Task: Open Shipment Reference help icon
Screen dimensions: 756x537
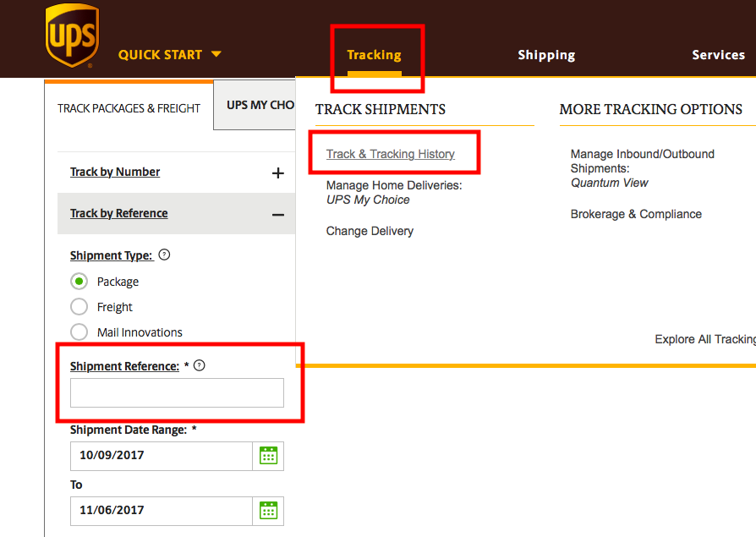Action: (199, 365)
